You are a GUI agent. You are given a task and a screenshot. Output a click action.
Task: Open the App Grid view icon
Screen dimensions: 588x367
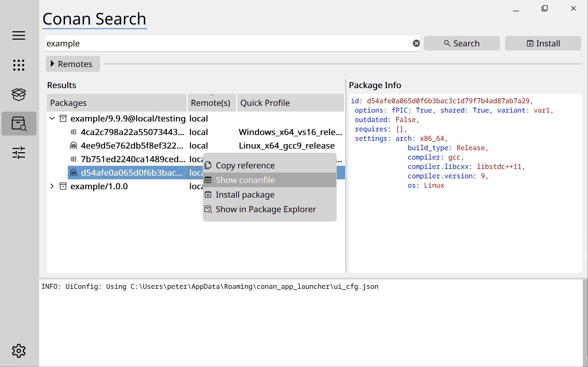pyautogui.click(x=19, y=65)
